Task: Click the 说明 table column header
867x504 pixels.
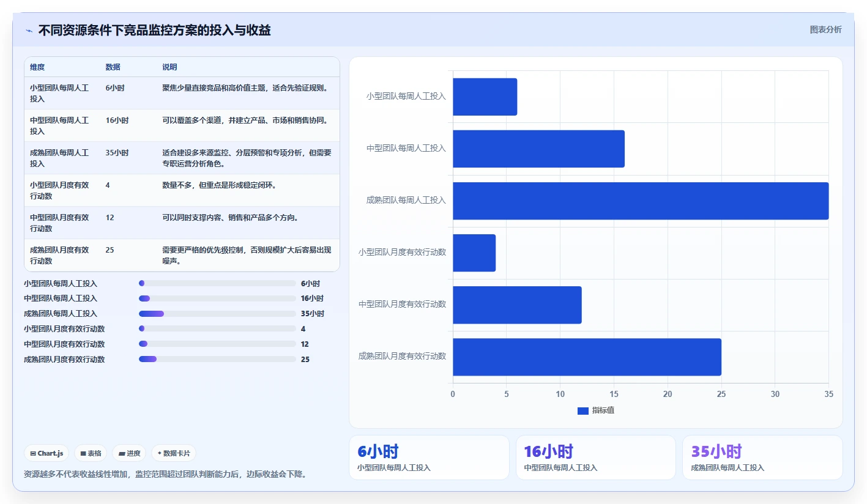Action: (169, 67)
